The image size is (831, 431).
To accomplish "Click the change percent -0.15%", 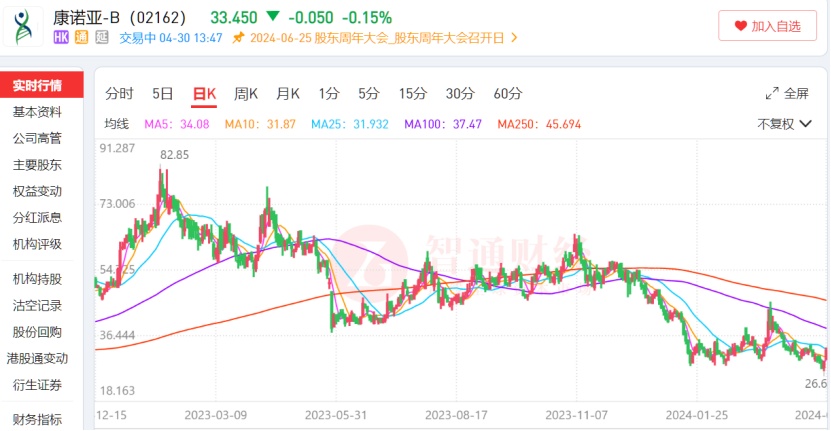I will 367,17.
